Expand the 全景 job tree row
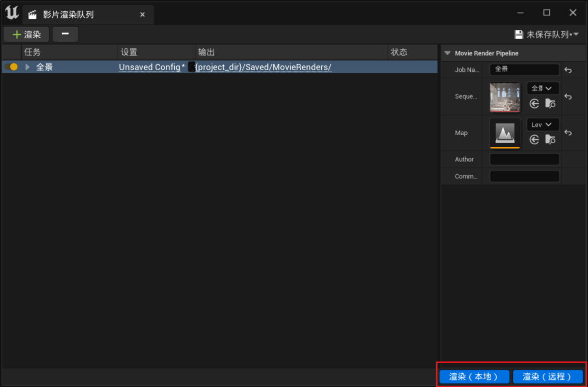This screenshot has height=387, width=588. tap(28, 67)
